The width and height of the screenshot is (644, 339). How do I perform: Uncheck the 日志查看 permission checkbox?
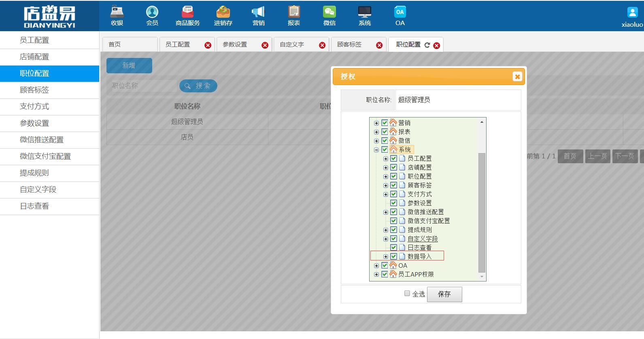pyautogui.click(x=393, y=247)
